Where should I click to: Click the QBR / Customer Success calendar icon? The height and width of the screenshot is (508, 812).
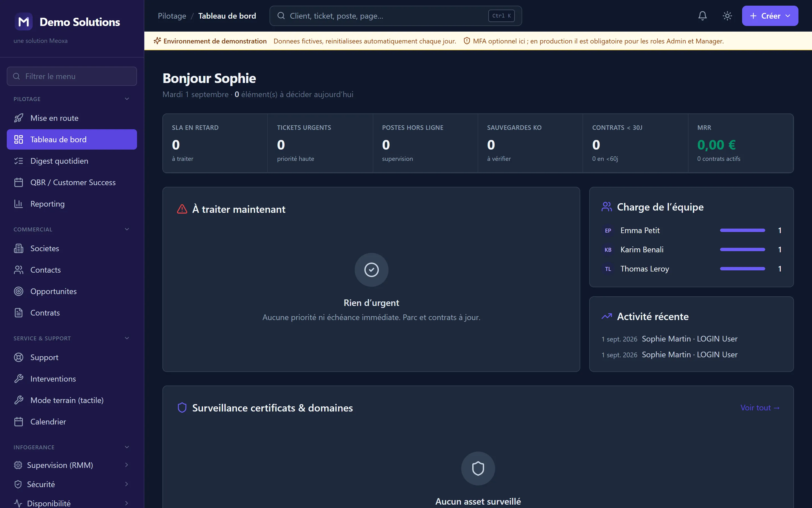tap(19, 182)
